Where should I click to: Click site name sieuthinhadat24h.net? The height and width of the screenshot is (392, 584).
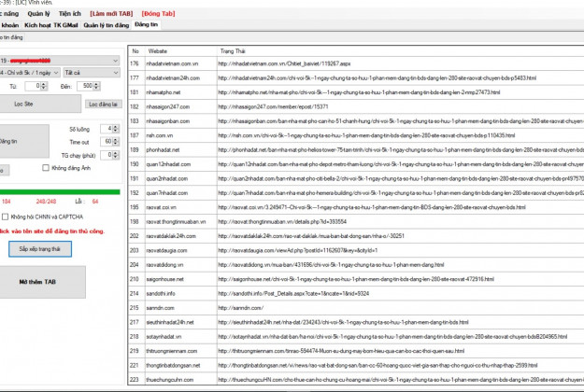(170, 322)
